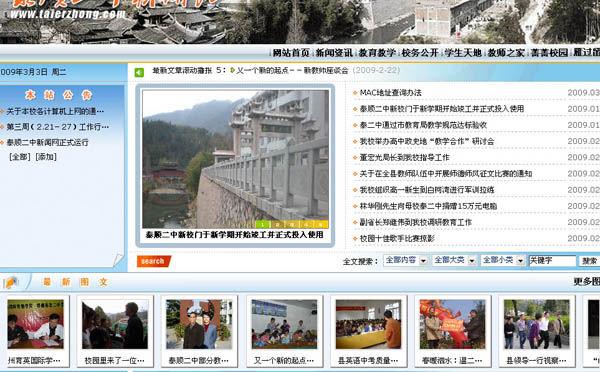Select slide number 1 in the slideshow
The image size is (600, 372).
coord(263,224)
